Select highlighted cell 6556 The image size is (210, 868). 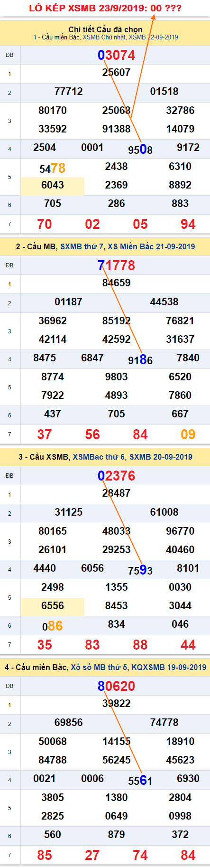[53, 606]
